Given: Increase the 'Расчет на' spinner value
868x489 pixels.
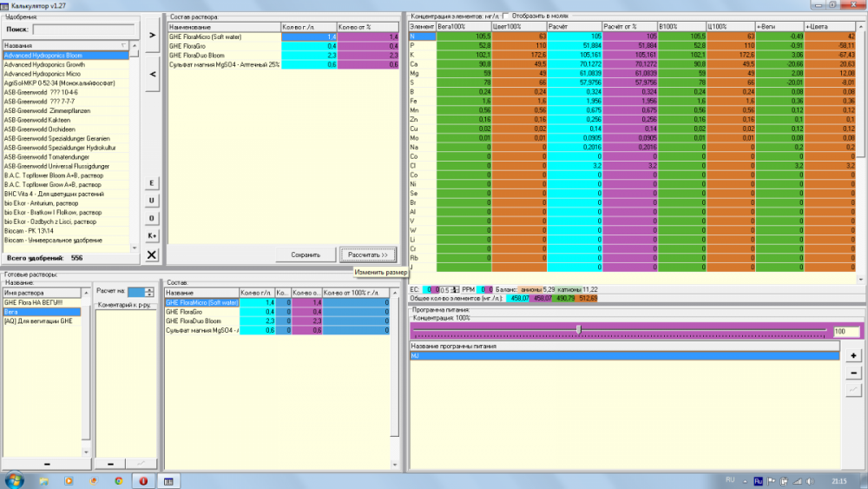Looking at the screenshot, I should point(149,289).
